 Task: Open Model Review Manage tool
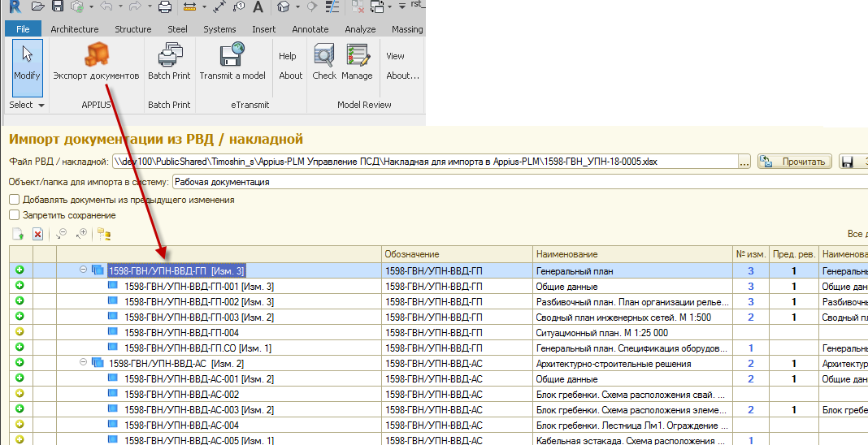click(357, 63)
